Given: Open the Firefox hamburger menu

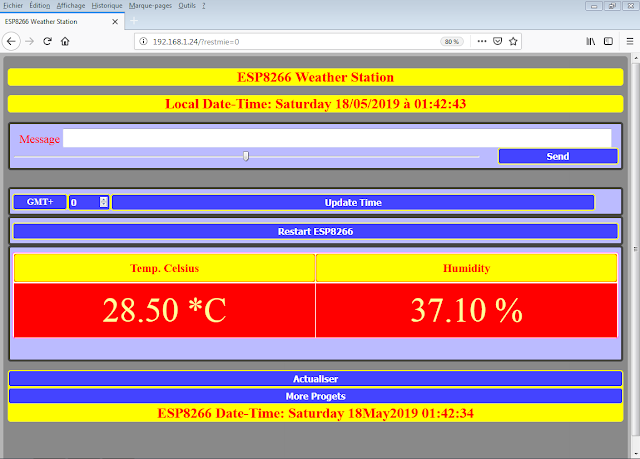Looking at the screenshot, I should (630, 41).
